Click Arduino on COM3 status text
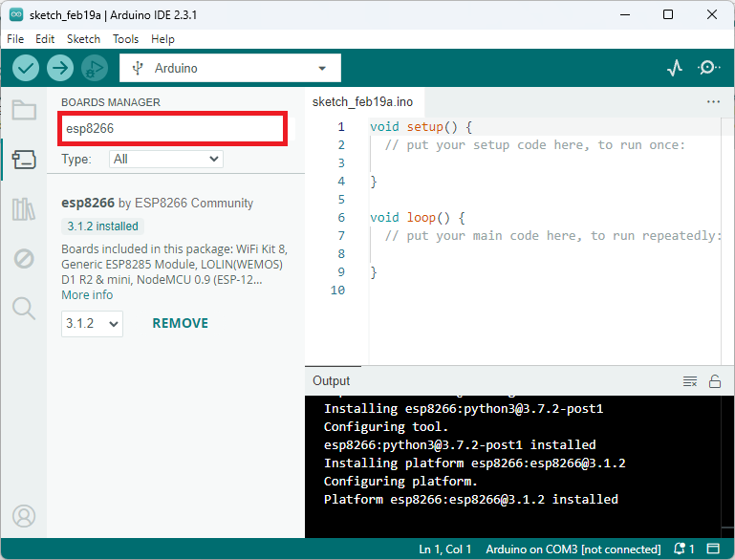This screenshot has height=560, width=735. point(573,549)
